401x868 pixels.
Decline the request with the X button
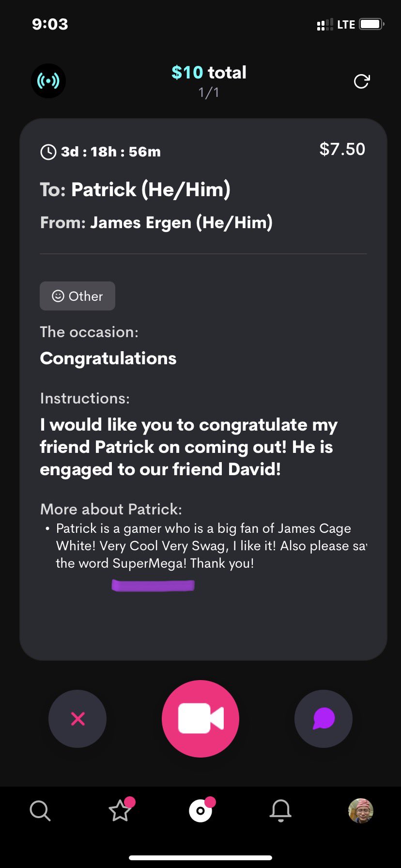point(77,718)
